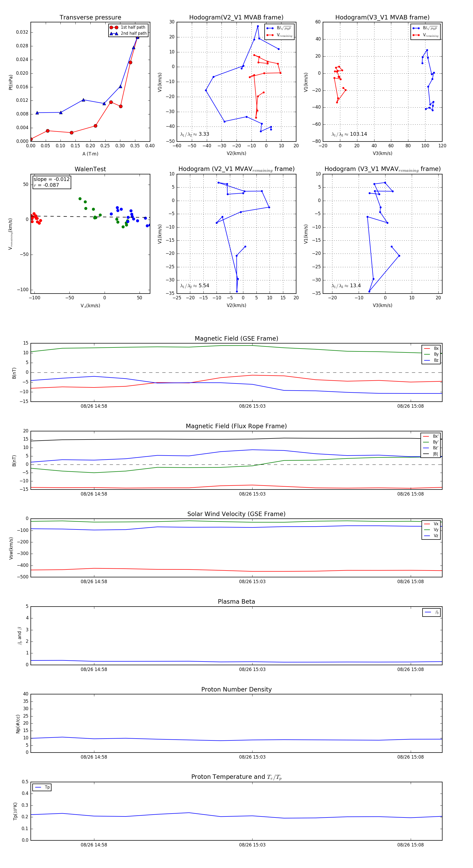The width and height of the screenshot is (473, 868).
Task: Click '08/26 15:08' tick under Proton Temperature plot
Action: click(x=410, y=845)
